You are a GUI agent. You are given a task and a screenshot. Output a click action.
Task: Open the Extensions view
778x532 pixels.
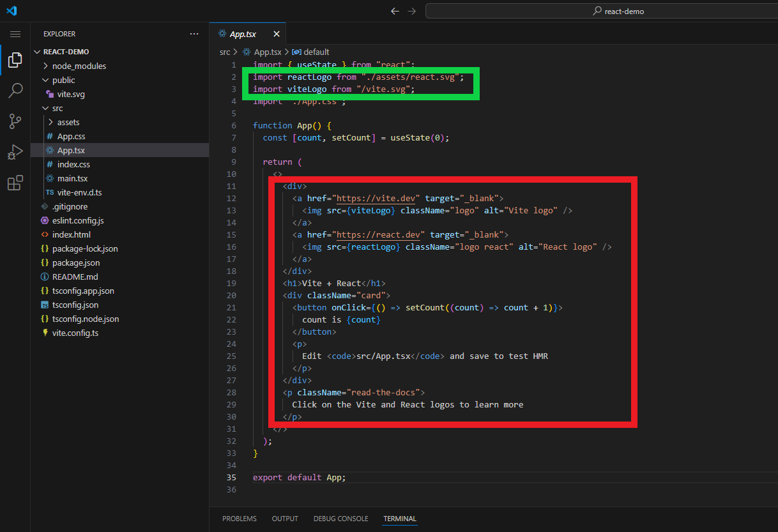tap(15, 183)
